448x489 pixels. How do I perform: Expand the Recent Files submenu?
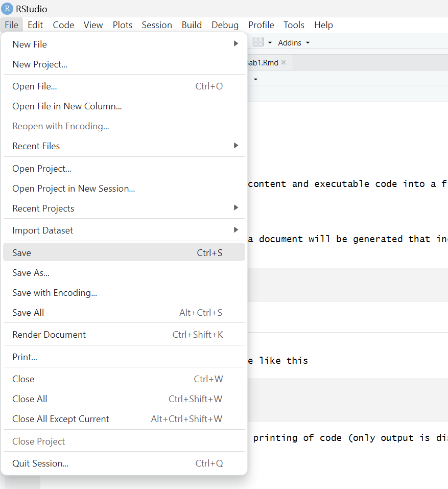tap(124, 146)
